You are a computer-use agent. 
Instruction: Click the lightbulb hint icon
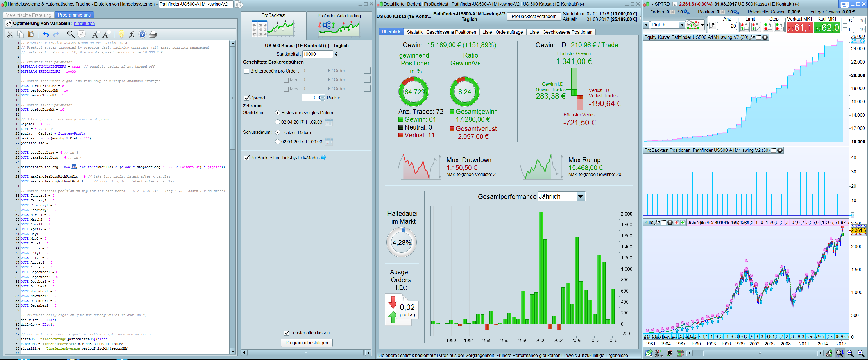coord(122,34)
